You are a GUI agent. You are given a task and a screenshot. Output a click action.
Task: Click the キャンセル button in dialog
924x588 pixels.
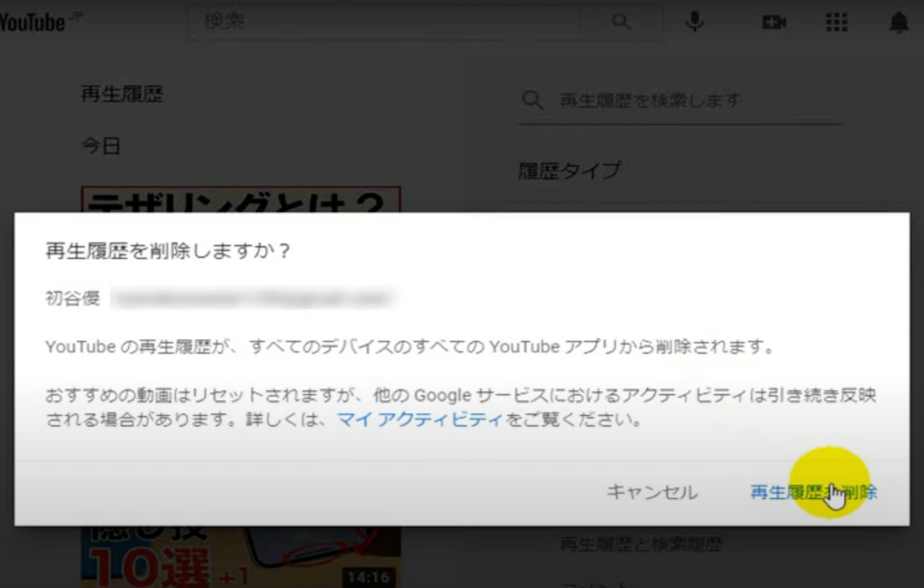(652, 492)
